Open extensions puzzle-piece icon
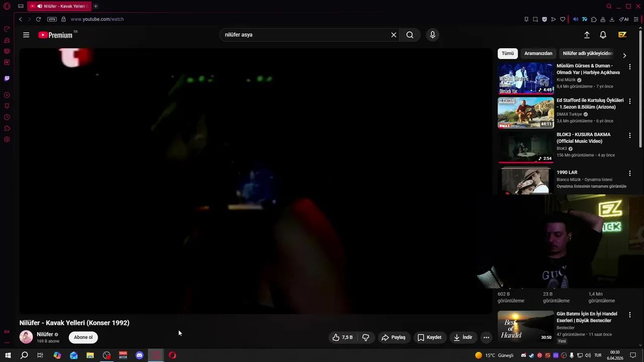Viewport: 644px width, 362px height. pyautogui.click(x=594, y=19)
